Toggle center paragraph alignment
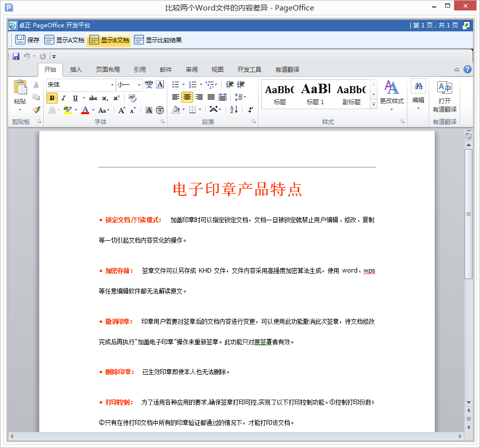 click(x=187, y=97)
